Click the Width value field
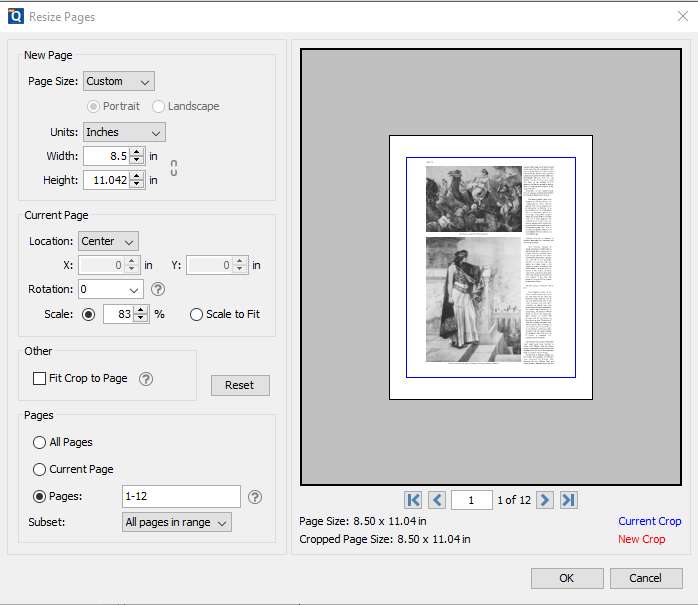The width and height of the screenshot is (698, 605). 108,156
